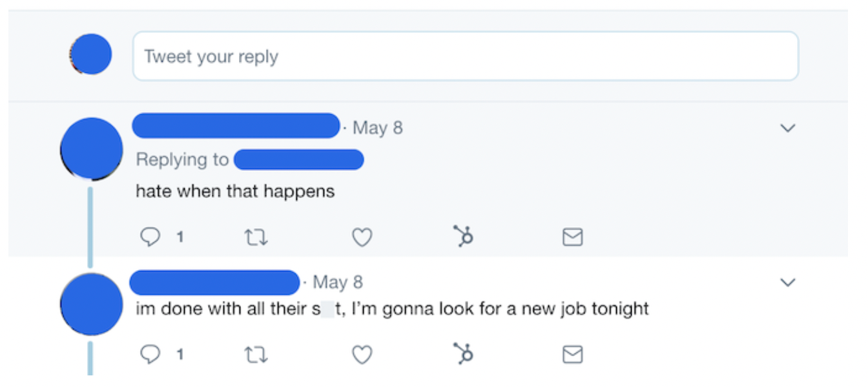Click the envelope icon under the second tweet
Image resolution: width=868 pixels, height=387 pixels.
[x=571, y=354]
